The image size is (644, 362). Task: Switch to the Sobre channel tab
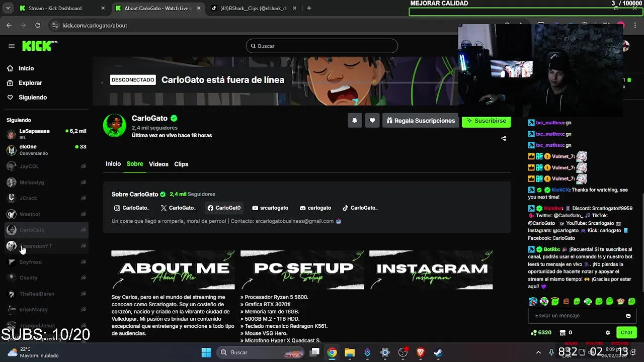135,164
